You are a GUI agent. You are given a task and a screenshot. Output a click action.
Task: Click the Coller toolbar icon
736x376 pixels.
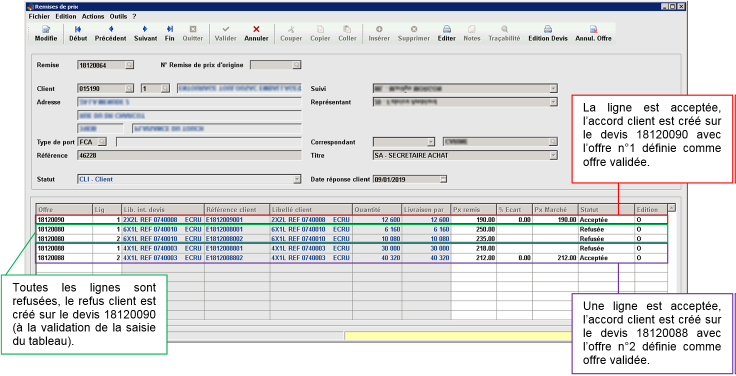point(347,33)
